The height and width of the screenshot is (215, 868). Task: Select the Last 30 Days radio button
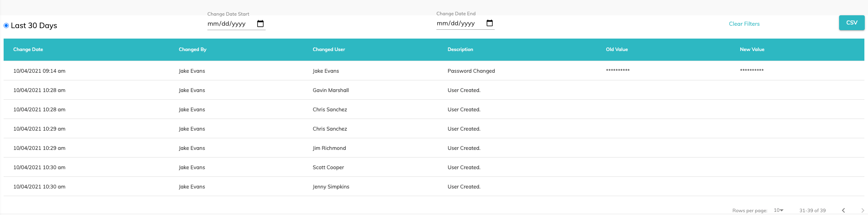6,26
